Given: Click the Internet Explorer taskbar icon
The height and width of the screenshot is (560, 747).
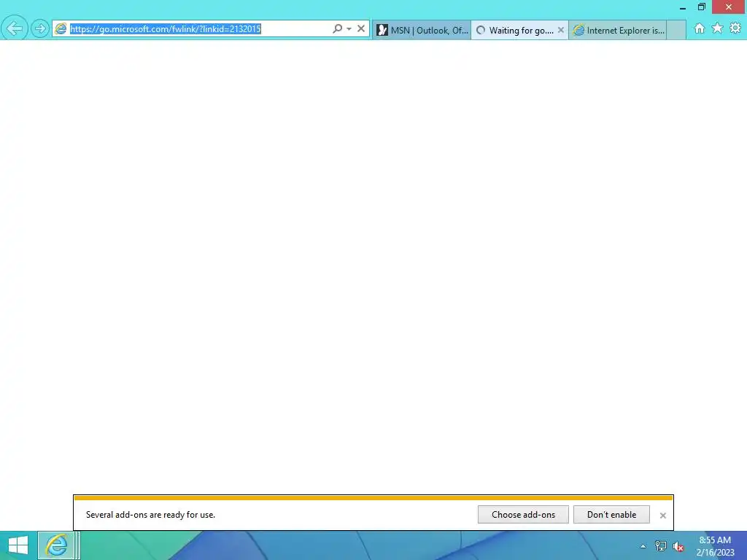Looking at the screenshot, I should pos(56,545).
